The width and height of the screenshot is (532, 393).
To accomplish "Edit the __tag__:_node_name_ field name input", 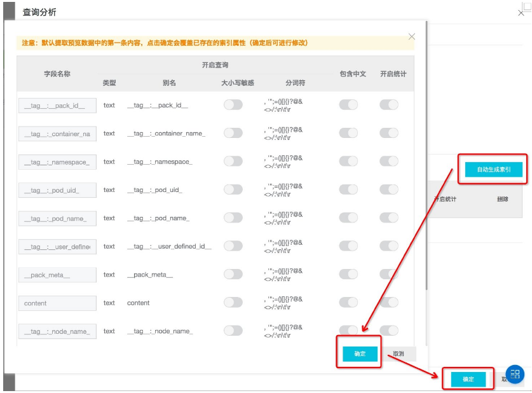I will coord(57,331).
